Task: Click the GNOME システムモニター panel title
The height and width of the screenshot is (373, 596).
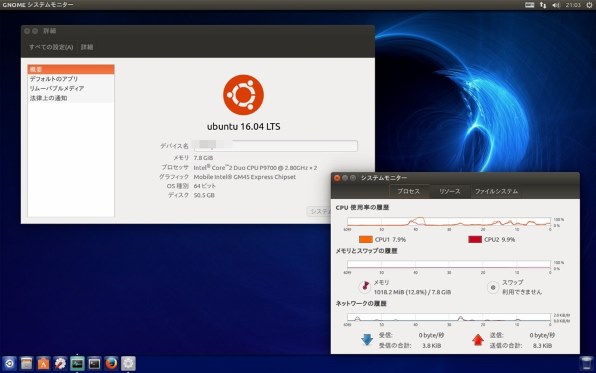Action: tap(38, 5)
